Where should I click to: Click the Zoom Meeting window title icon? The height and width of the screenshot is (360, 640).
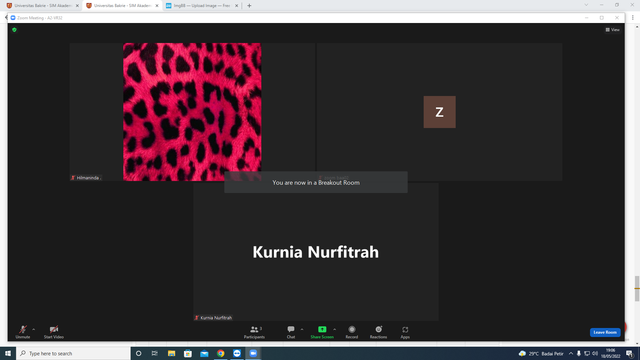tap(13, 18)
